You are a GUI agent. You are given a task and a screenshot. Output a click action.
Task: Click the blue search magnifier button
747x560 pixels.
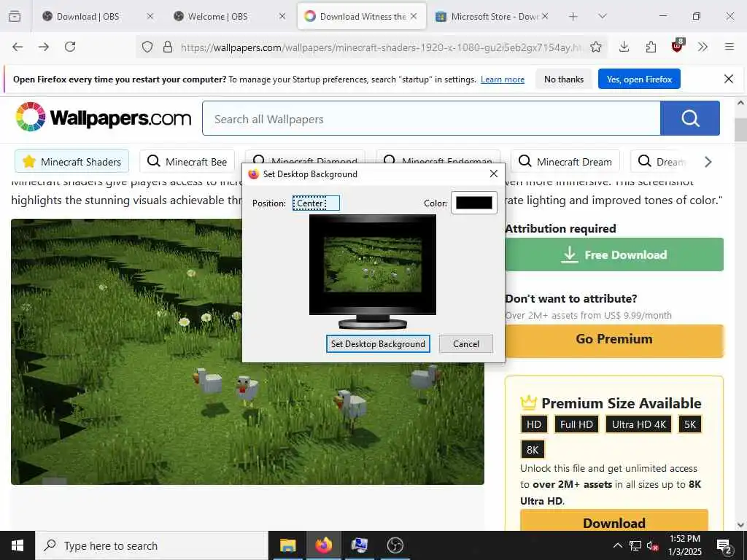(690, 118)
